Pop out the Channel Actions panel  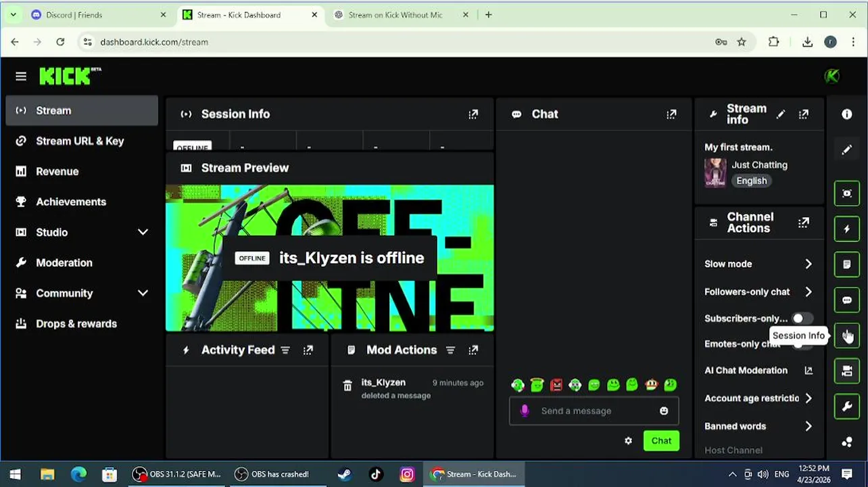click(803, 223)
